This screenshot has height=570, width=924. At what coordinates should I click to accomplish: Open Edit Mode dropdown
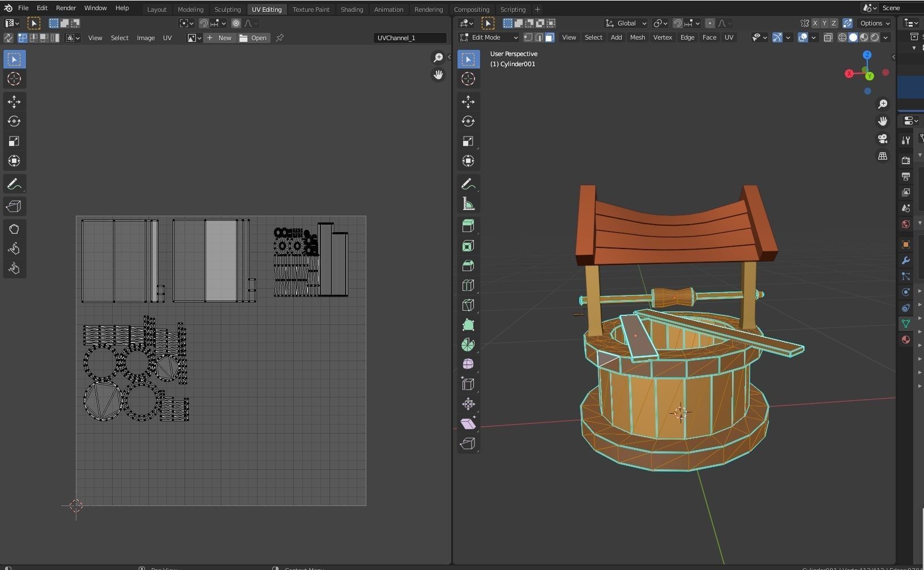coord(489,37)
